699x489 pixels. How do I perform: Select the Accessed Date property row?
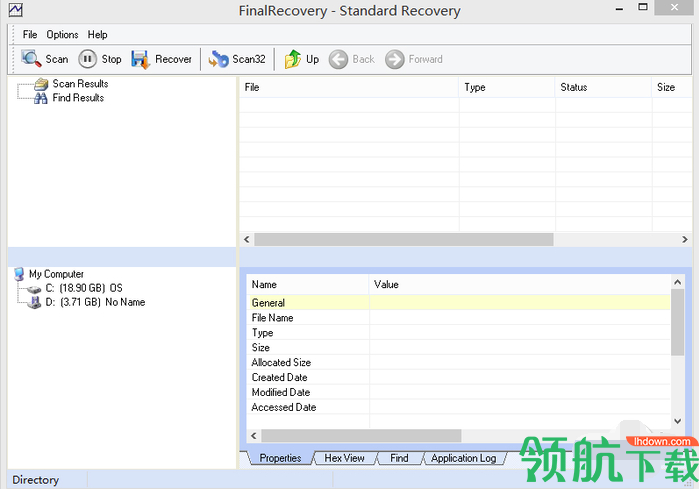click(458, 407)
